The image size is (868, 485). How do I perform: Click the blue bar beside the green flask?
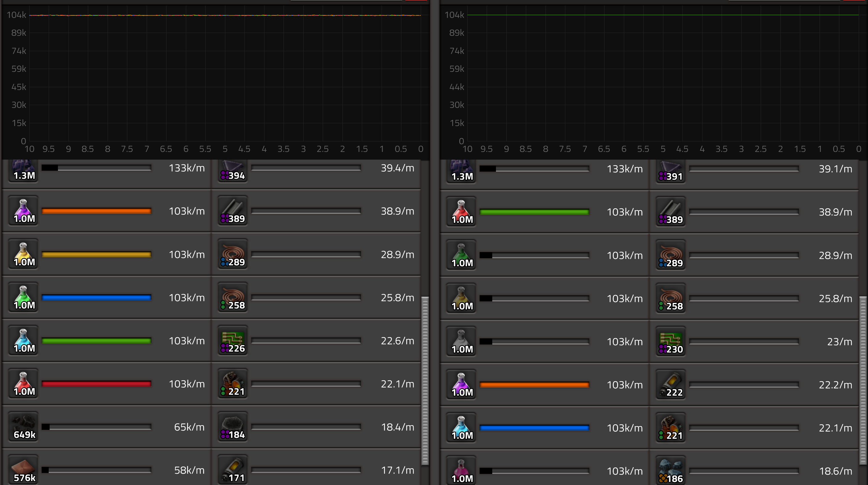(x=96, y=297)
